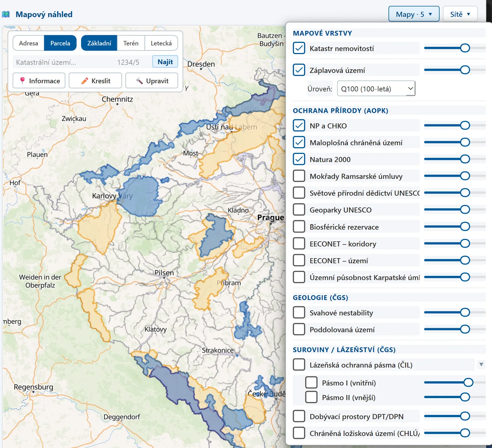Open the Sítě dropdown
Viewport: 492px width, 448px height.
[x=460, y=14]
